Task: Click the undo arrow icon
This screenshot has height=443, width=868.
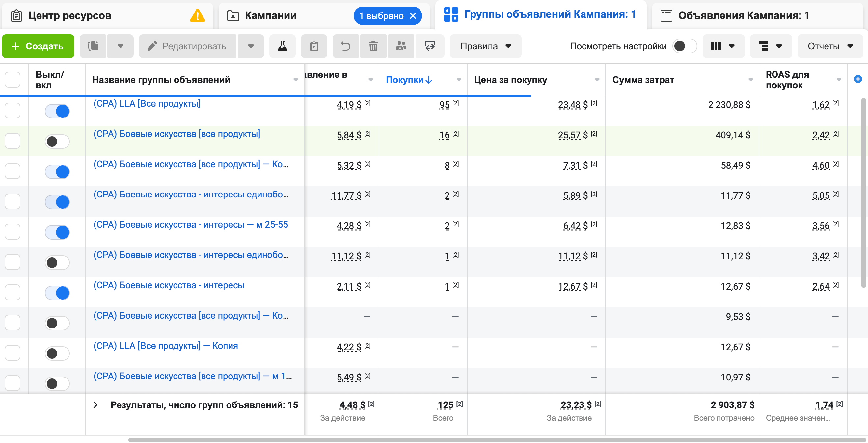Action: pyautogui.click(x=346, y=46)
